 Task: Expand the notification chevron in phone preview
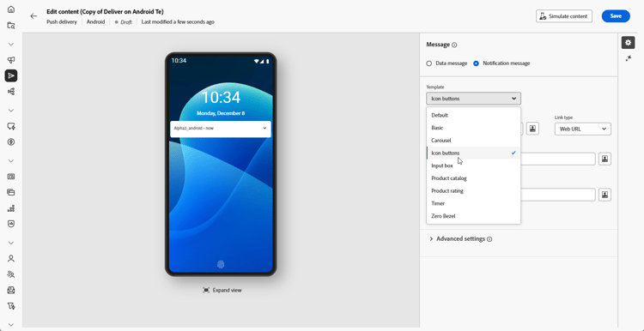coord(265,128)
